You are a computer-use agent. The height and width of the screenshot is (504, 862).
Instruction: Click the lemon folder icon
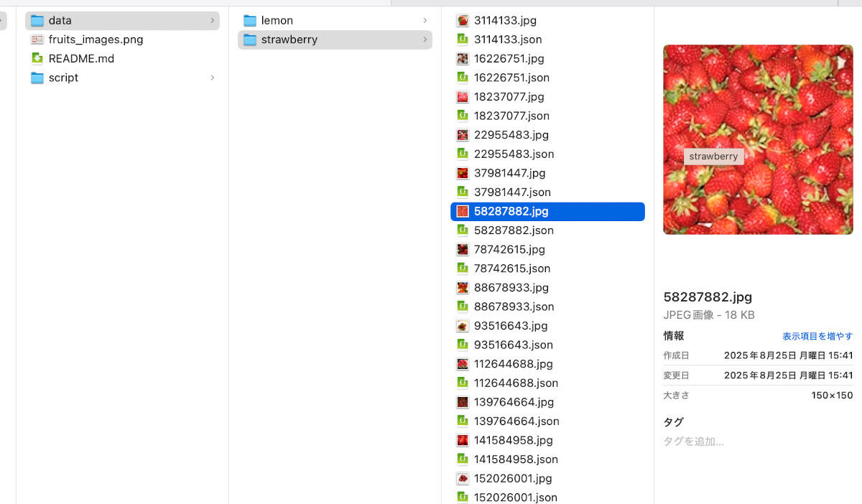pyautogui.click(x=250, y=21)
